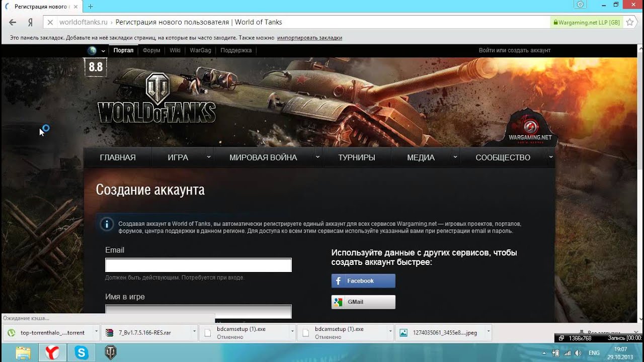Focus the Email input field

(198, 265)
